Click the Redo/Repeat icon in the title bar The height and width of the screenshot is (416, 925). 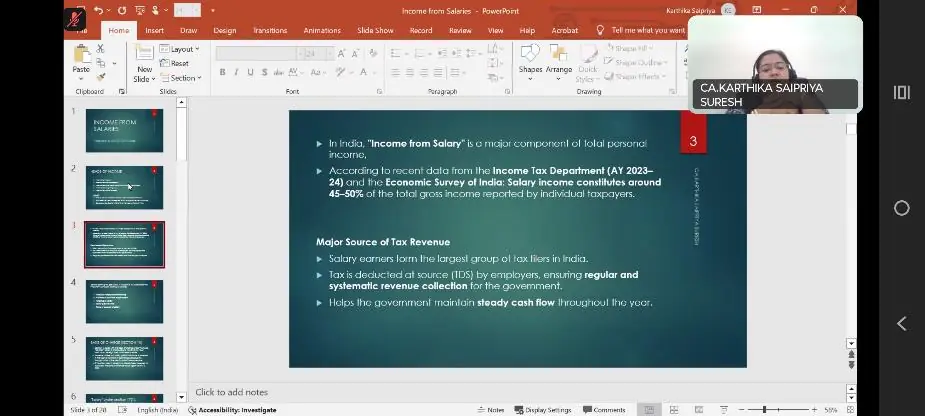(x=122, y=10)
